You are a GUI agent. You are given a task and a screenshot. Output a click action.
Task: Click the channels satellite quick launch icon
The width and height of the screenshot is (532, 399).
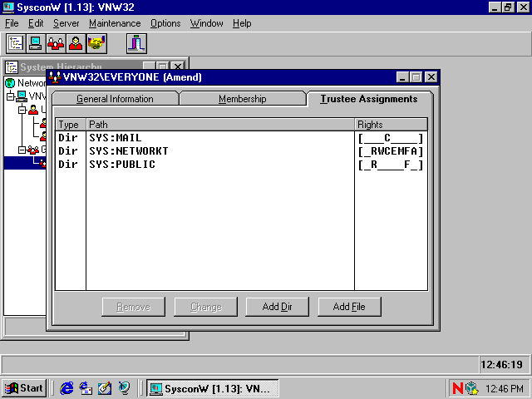coord(124,388)
